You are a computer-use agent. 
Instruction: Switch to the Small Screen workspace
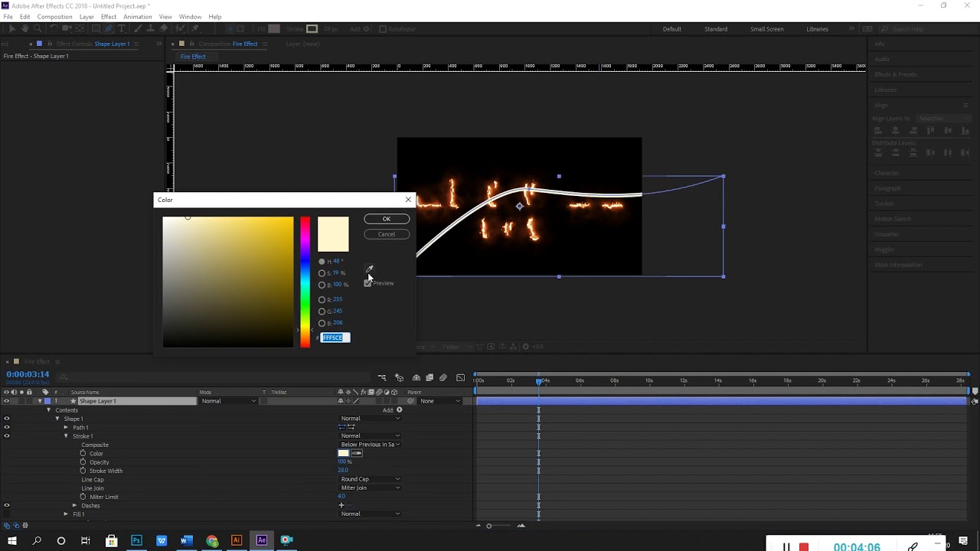(766, 29)
